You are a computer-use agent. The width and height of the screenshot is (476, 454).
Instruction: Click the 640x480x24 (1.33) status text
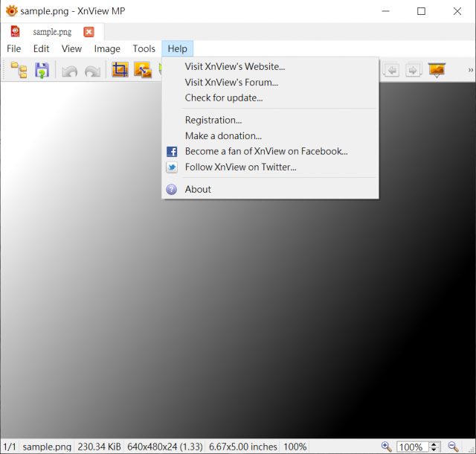pyautogui.click(x=165, y=447)
